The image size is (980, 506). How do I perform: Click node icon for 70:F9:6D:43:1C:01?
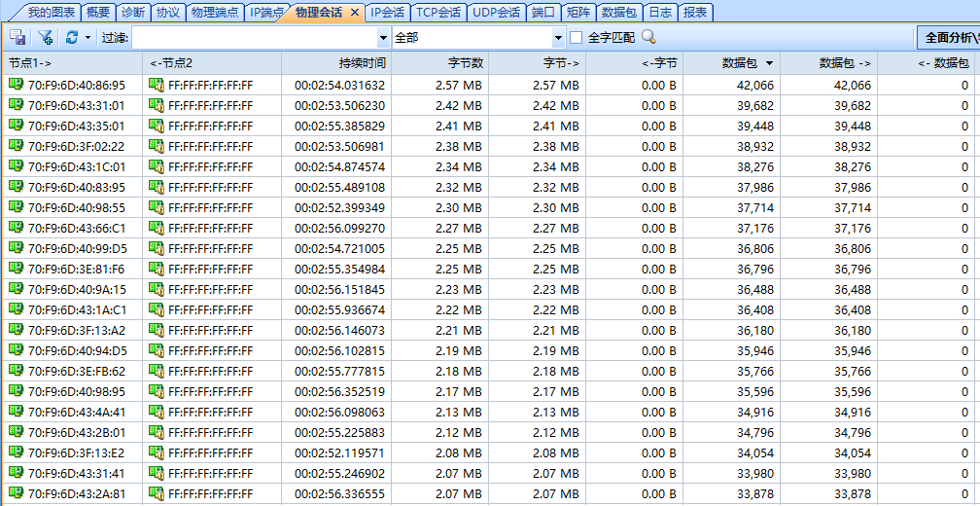(x=16, y=166)
